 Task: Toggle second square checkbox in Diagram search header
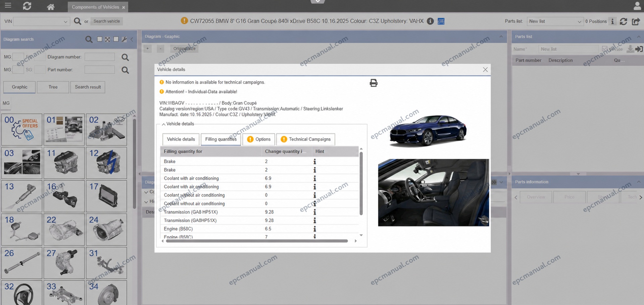pos(116,39)
